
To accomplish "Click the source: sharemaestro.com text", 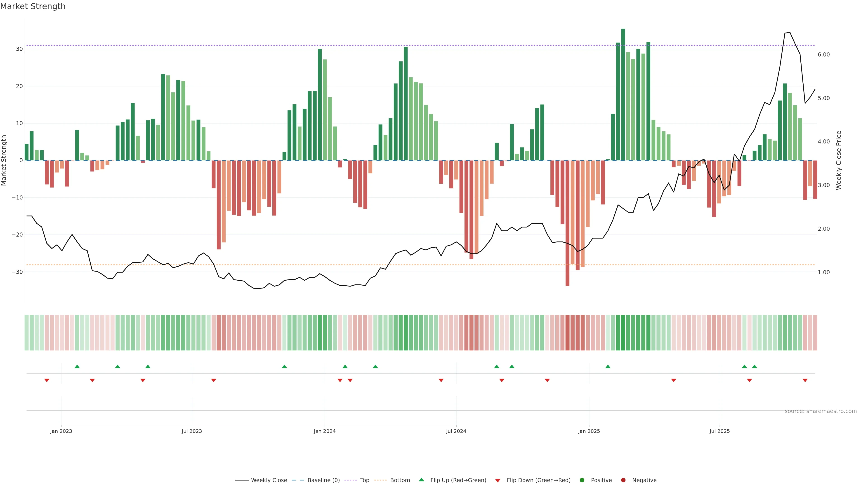I will point(821,411).
